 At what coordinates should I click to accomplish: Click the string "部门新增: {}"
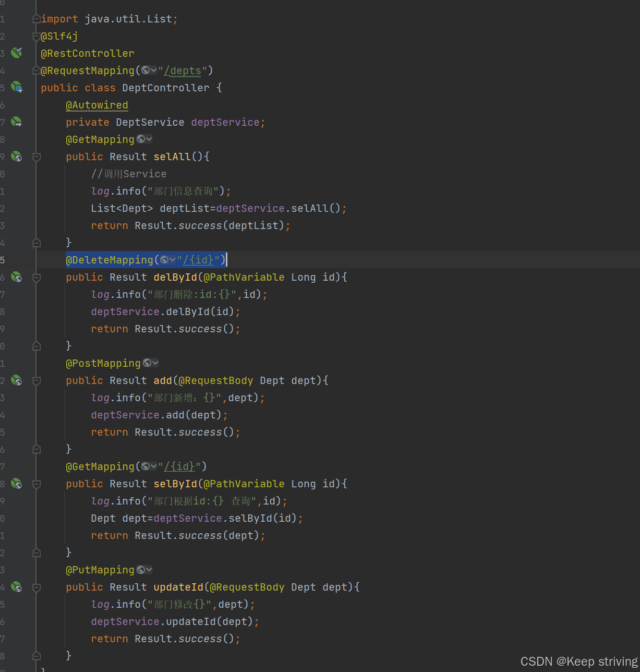185,398
